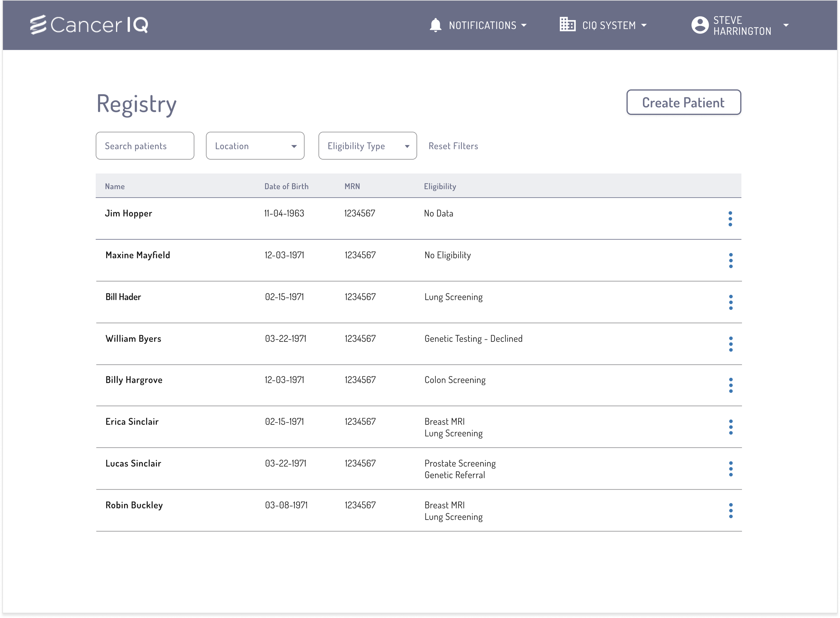
Task: Open the actions menu for Jim Hopper
Action: [730, 218]
